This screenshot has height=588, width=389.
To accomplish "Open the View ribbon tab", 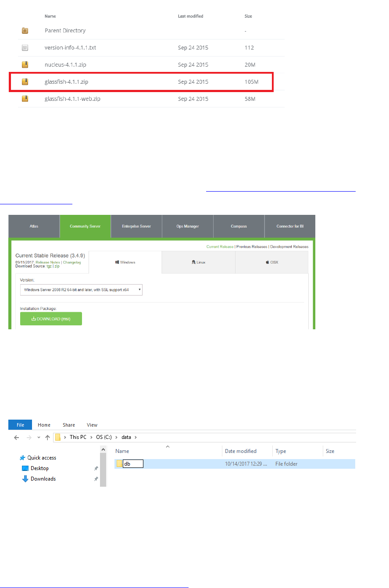I will 92,425.
